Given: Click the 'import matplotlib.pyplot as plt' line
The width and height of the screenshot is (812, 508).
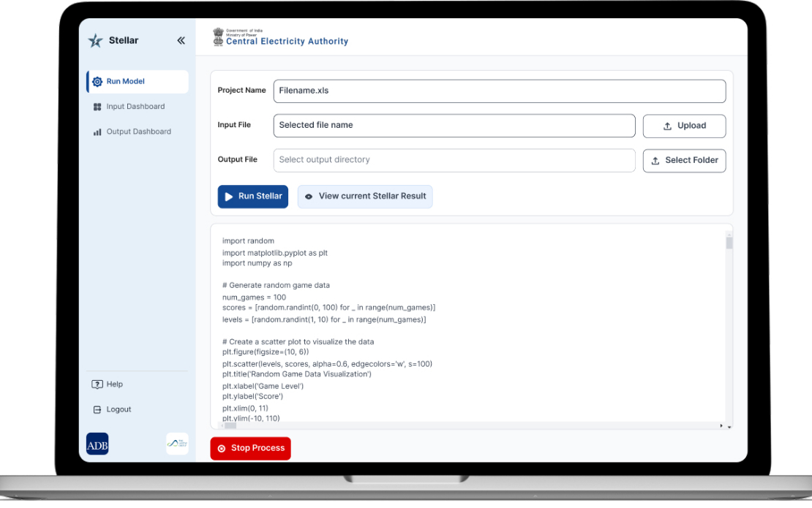Looking at the screenshot, I should [275, 253].
